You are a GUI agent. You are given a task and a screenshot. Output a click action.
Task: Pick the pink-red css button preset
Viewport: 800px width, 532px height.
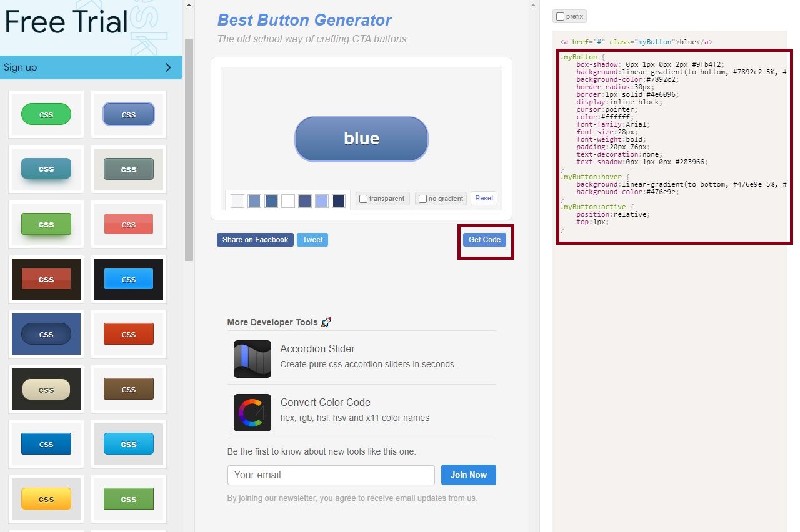point(129,224)
